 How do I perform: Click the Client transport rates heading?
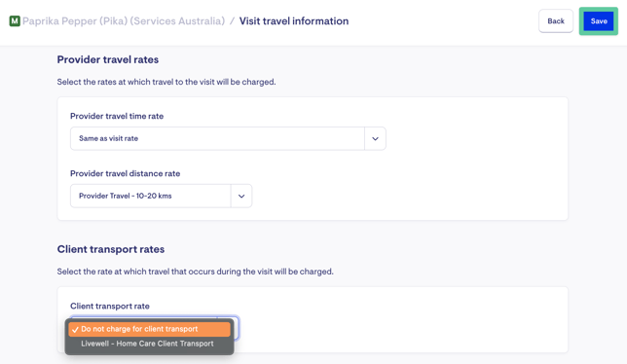tap(111, 249)
